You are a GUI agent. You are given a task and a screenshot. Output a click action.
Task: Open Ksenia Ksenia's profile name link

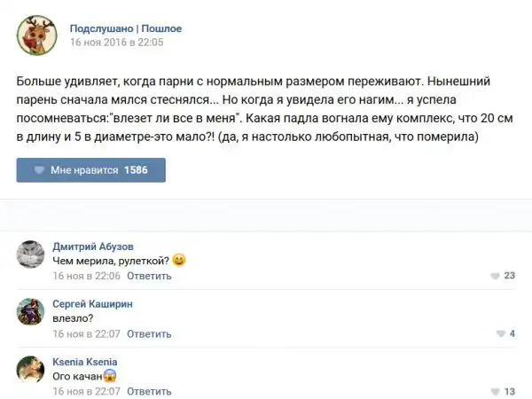coord(85,362)
